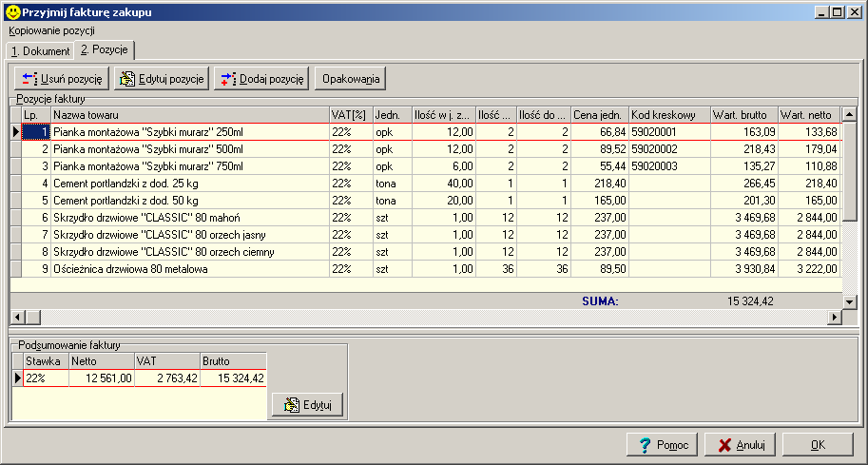Image resolution: width=868 pixels, height=465 pixels.
Task: Click summary gross cell 15 324,42
Action: point(233,378)
